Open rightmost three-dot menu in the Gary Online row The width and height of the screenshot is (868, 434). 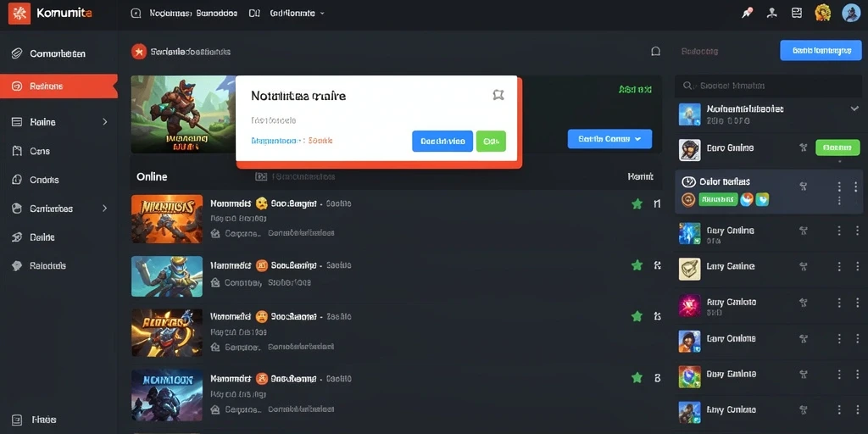856,231
